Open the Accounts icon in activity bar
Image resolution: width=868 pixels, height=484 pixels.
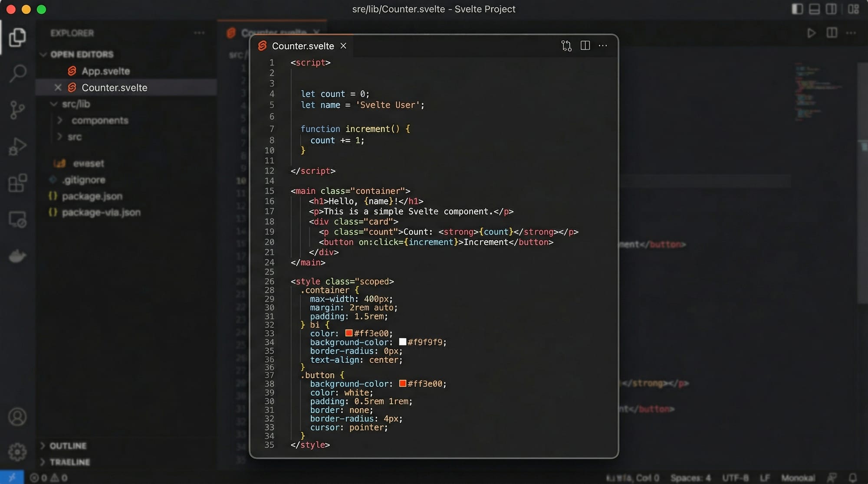tap(17, 417)
